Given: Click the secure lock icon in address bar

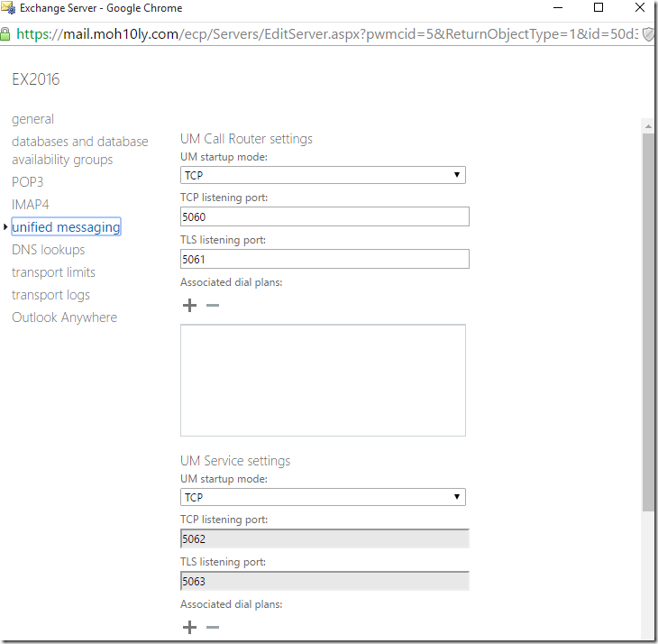Looking at the screenshot, I should (x=5, y=34).
